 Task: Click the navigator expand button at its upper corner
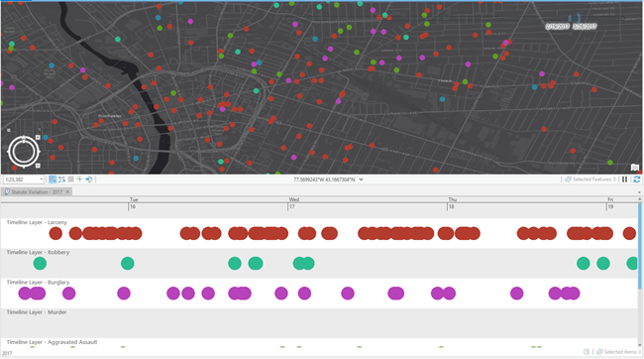click(38, 137)
